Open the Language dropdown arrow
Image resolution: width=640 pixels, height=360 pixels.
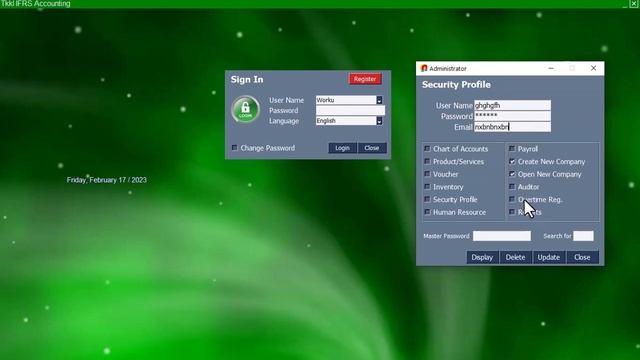[x=379, y=121]
